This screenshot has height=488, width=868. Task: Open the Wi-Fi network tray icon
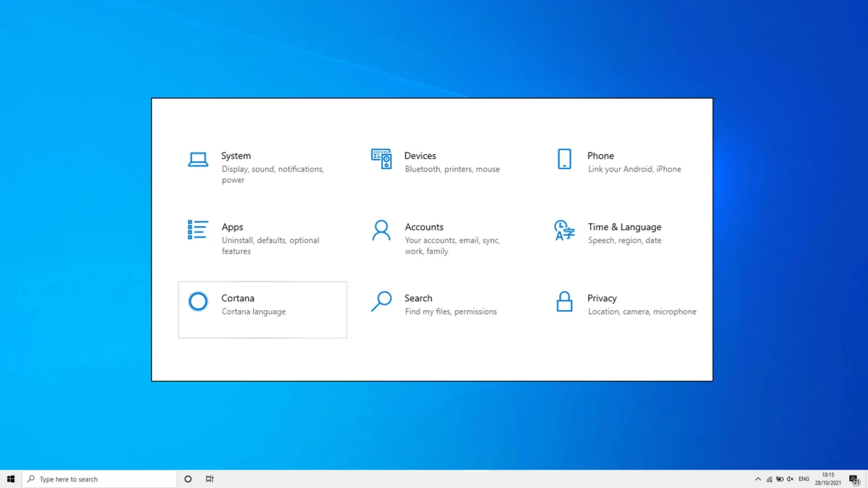coord(769,479)
